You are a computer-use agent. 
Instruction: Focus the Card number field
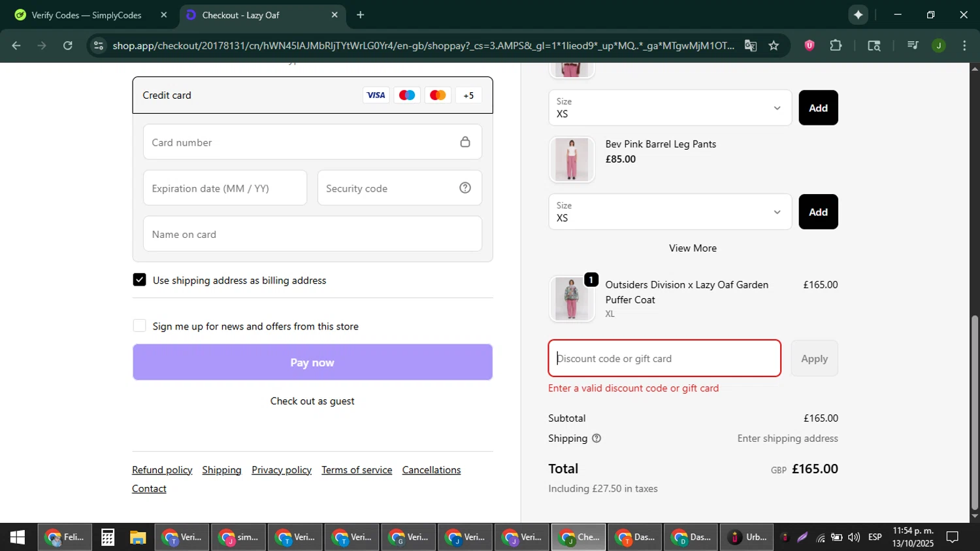coord(312,142)
